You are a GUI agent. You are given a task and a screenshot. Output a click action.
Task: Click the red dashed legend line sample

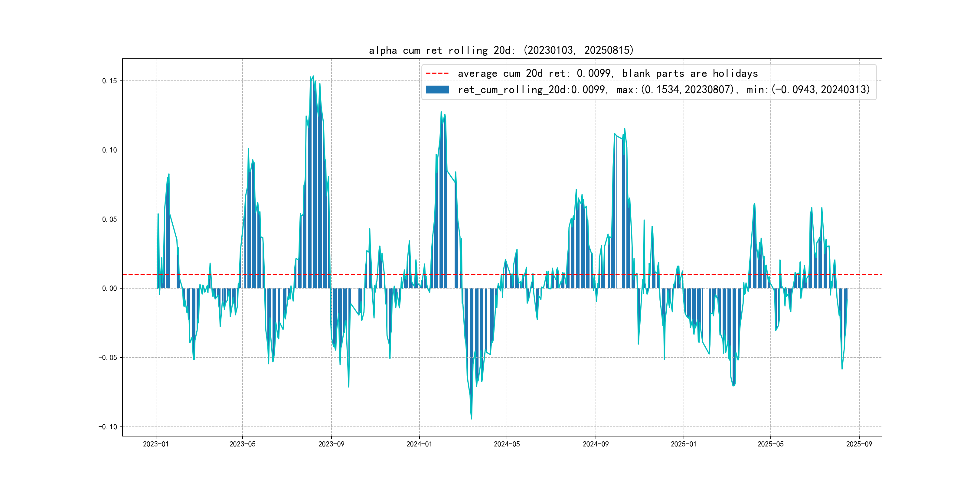click(437, 73)
